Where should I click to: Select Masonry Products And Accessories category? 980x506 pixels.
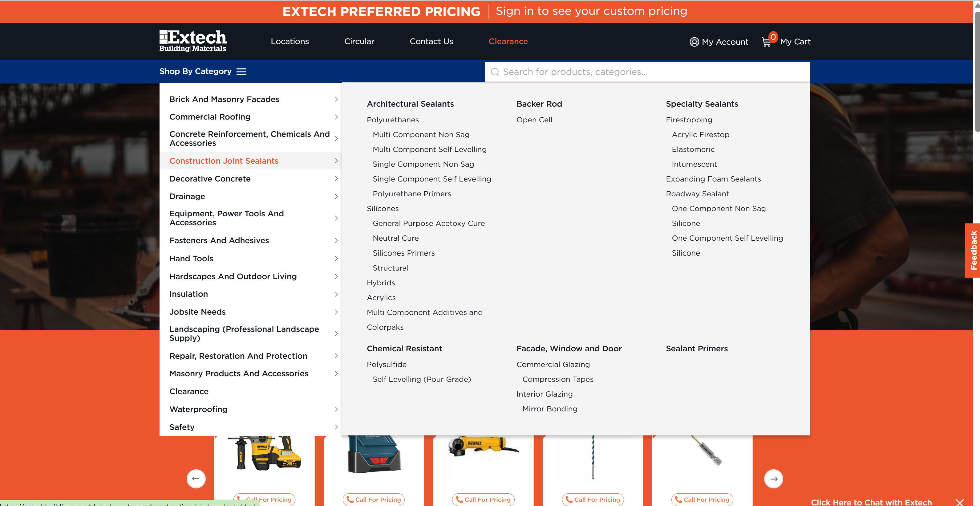(239, 373)
